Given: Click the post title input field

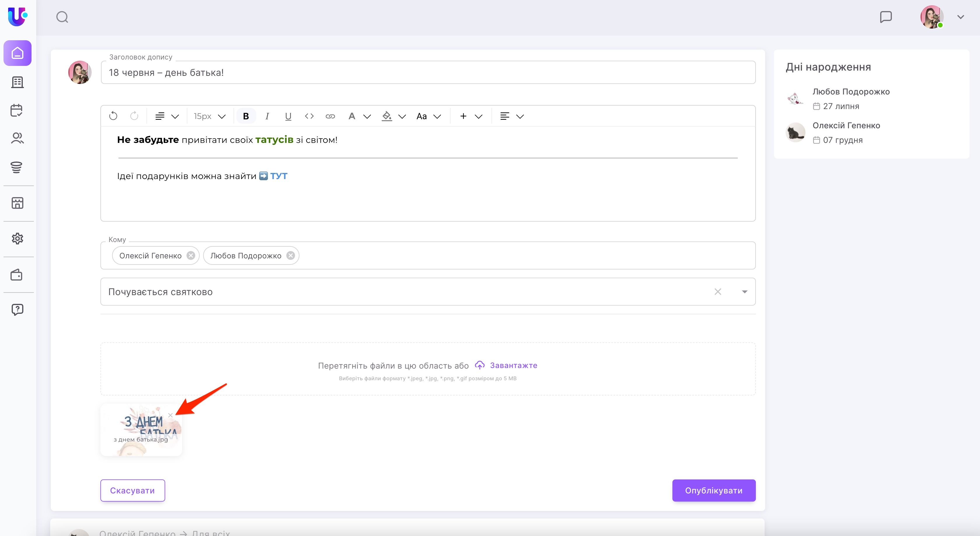Looking at the screenshot, I should pos(428,73).
